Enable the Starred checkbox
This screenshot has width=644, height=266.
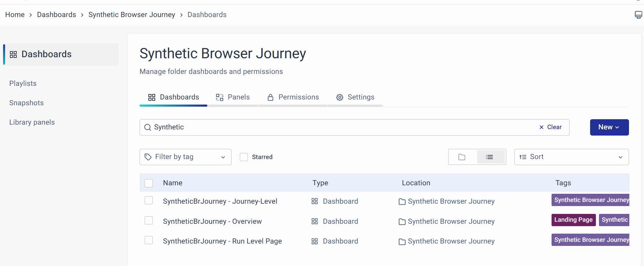[244, 157]
